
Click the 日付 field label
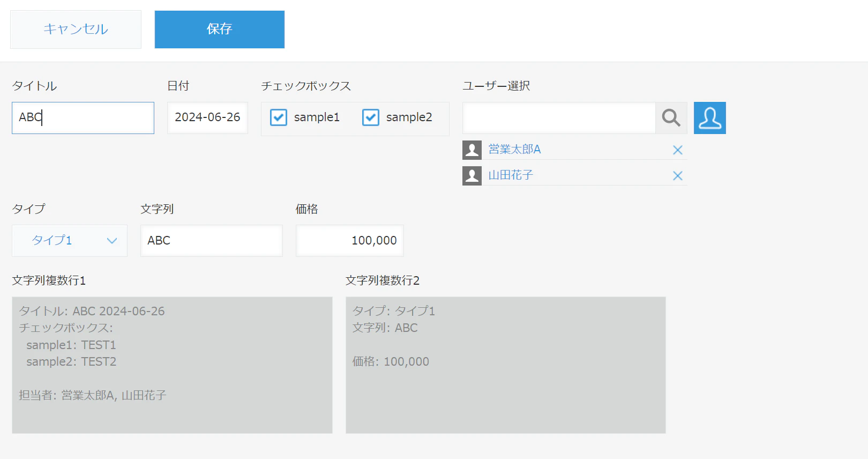(x=178, y=86)
